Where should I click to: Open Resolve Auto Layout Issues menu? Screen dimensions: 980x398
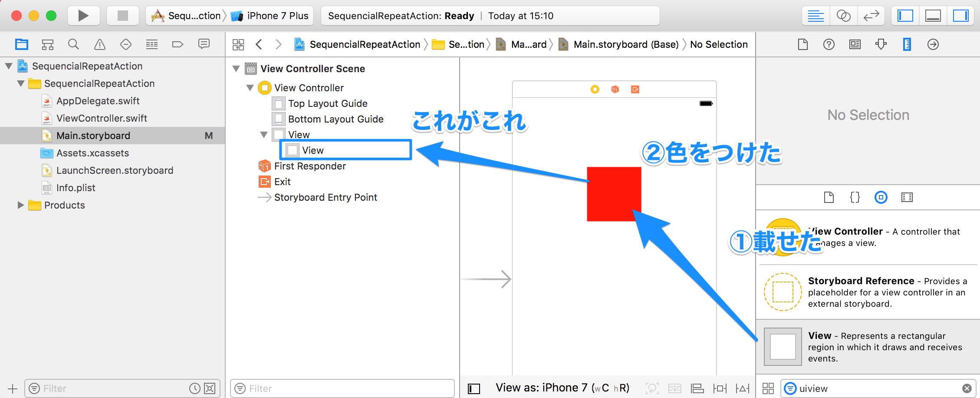pos(743,388)
